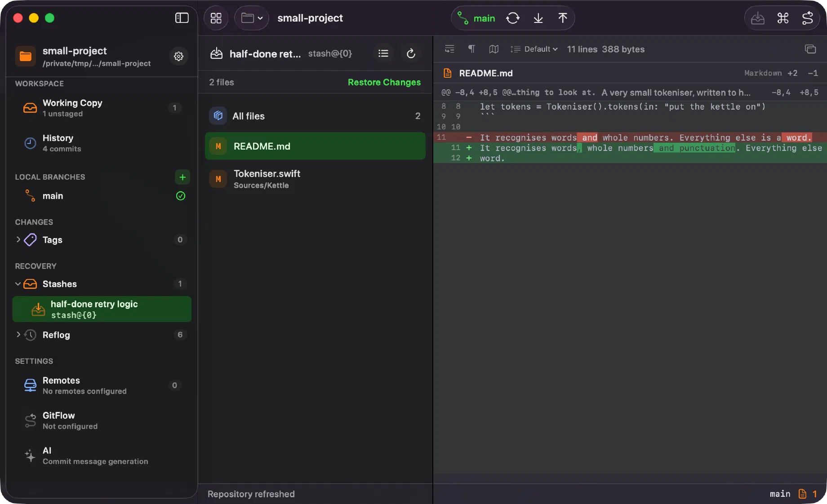Pull changes with the down arrow
The image size is (827, 504).
tap(538, 18)
